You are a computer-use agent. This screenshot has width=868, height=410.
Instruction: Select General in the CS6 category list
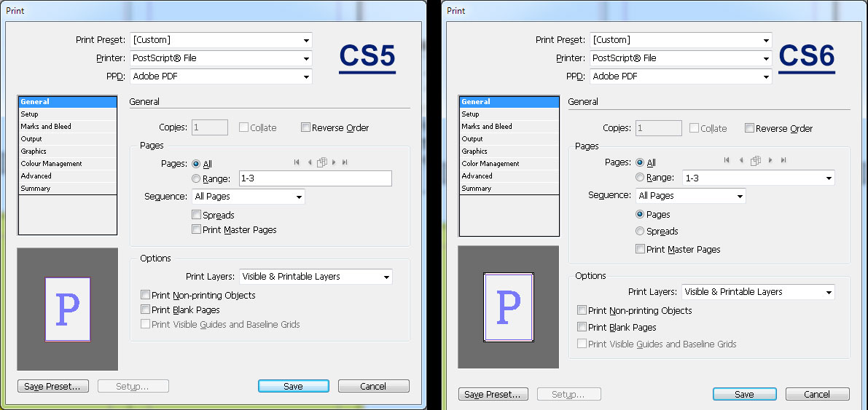coord(508,102)
